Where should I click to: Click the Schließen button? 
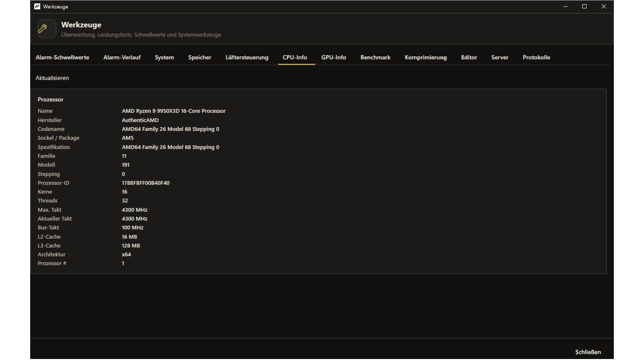[588, 352]
